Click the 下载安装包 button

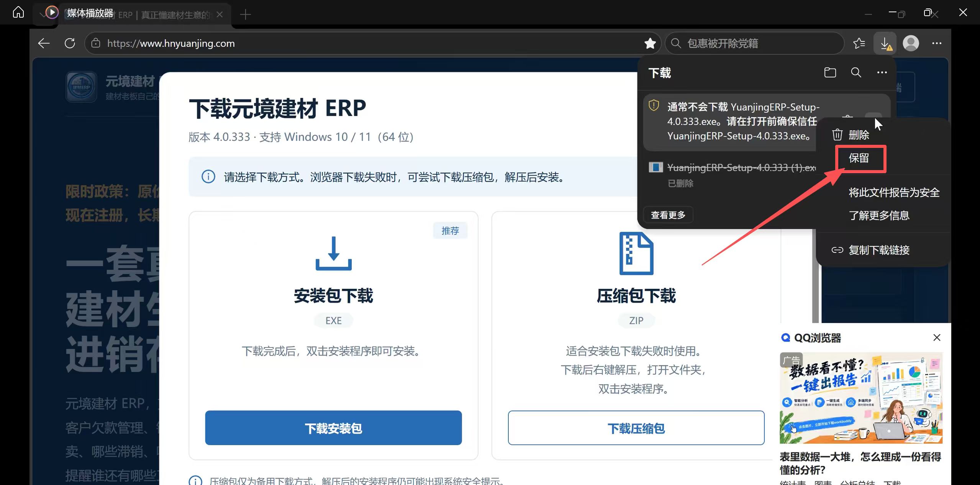coord(333,428)
